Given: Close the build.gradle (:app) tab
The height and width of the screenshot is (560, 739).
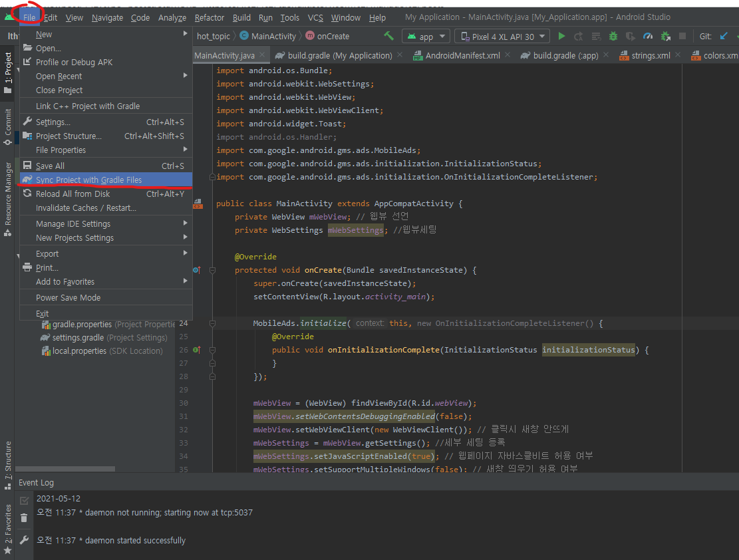Looking at the screenshot, I should pos(606,55).
